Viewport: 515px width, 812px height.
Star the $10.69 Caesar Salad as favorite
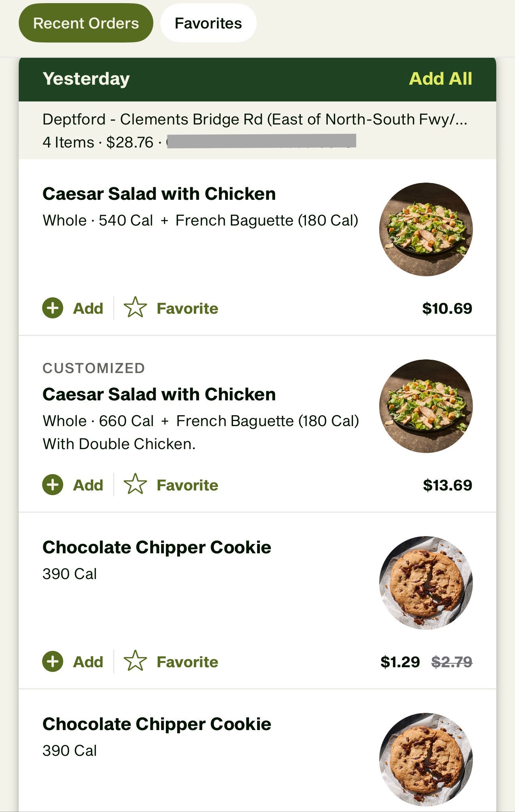[135, 307]
